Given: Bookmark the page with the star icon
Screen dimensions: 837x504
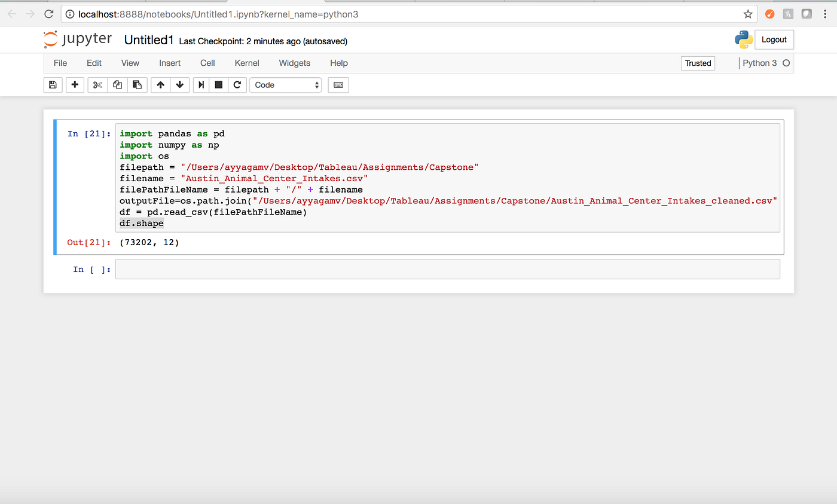Looking at the screenshot, I should click(x=748, y=13).
